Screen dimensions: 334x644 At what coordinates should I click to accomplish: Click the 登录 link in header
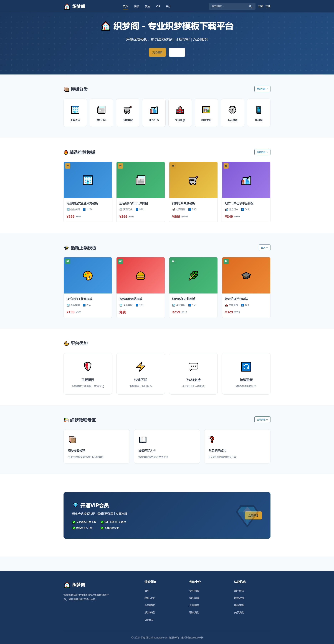pyautogui.click(x=261, y=6)
